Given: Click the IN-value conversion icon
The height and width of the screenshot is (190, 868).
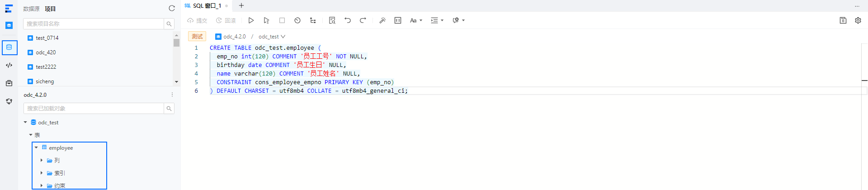Looking at the screenshot, I should pyautogui.click(x=398, y=20).
